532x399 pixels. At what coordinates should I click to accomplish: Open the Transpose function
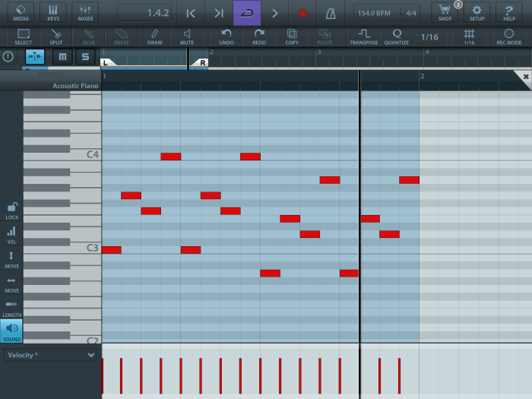pyautogui.click(x=364, y=36)
